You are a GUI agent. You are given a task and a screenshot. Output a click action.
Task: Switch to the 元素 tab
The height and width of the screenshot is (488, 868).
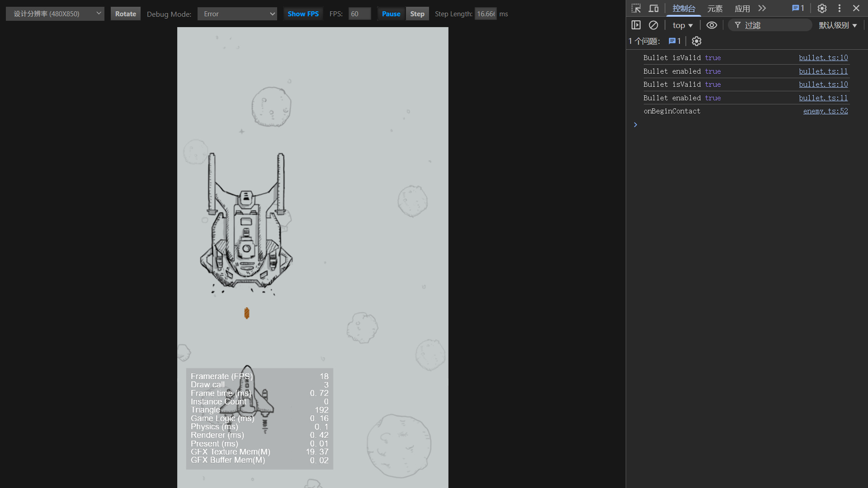point(715,9)
